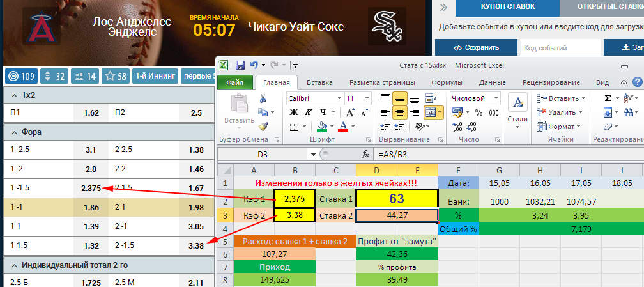Click the Код событий input field

pos(560,47)
